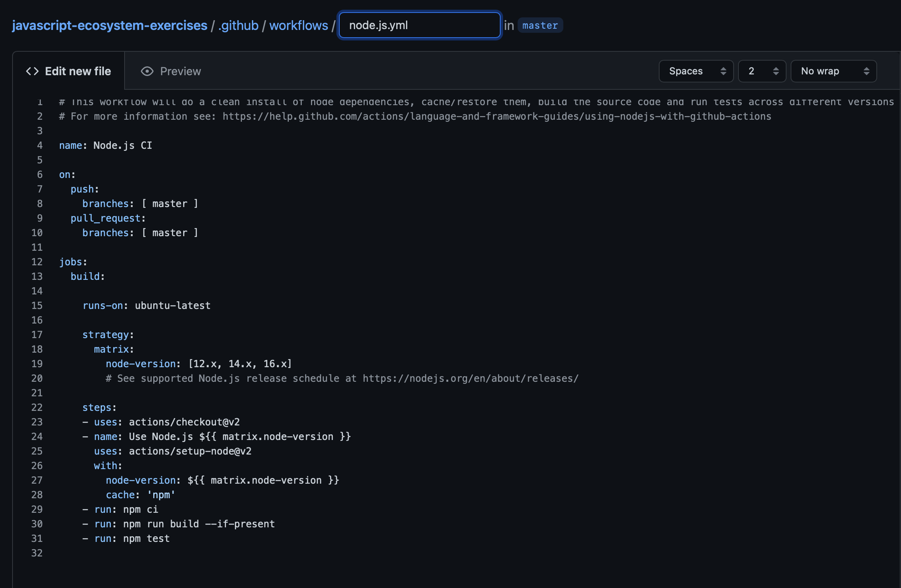Click the 'pull_request:' key
Viewport: 901px width, 588px height.
108,218
